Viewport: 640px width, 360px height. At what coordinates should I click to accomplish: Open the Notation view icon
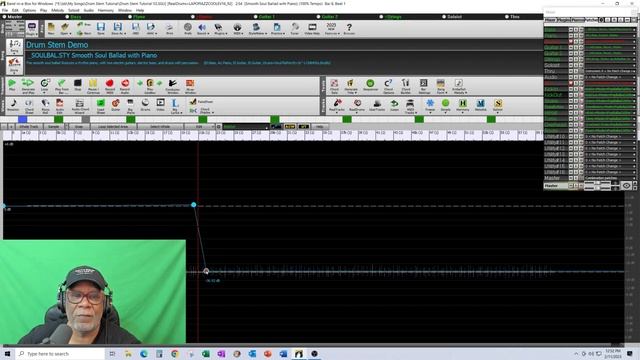(13, 105)
